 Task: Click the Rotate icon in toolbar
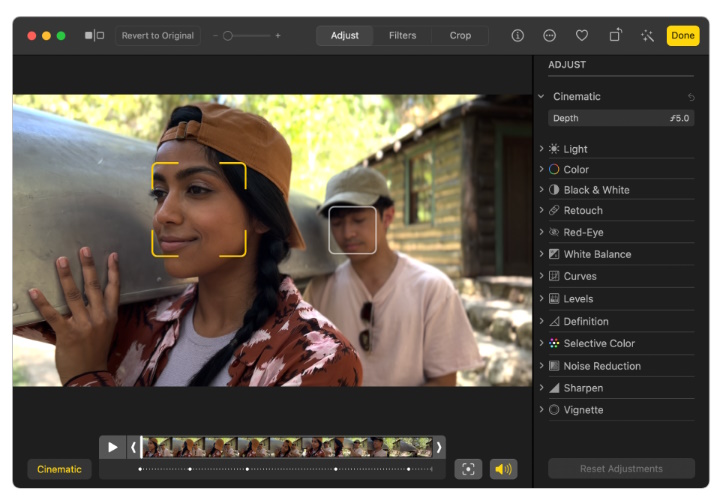(615, 35)
